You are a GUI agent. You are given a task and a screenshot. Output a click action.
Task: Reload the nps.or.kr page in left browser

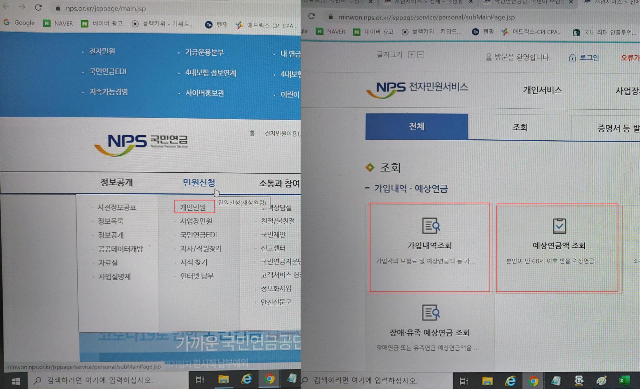point(38,7)
